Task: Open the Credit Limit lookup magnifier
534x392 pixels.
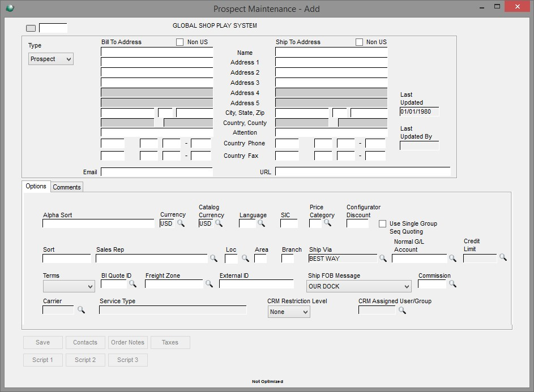Action: [x=503, y=257]
